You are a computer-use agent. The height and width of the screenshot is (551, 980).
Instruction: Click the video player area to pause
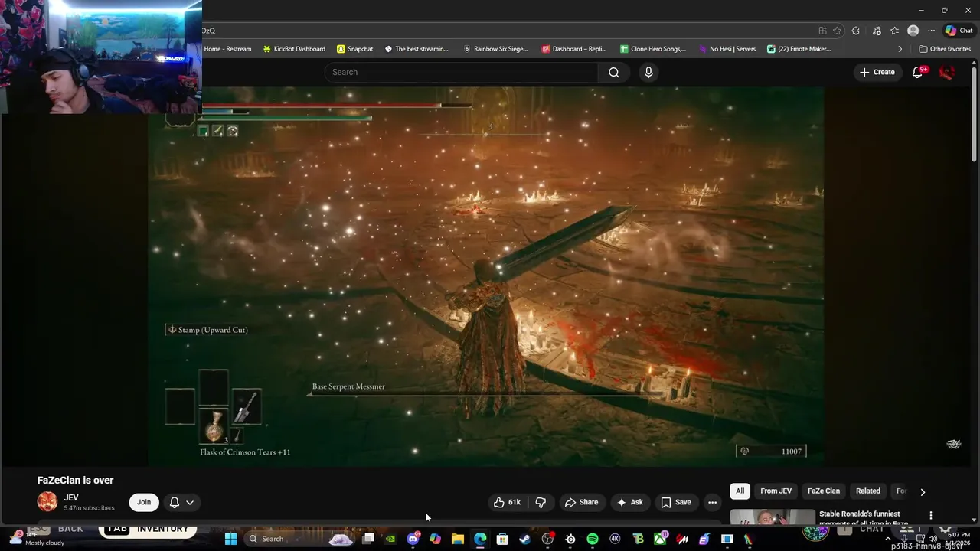click(x=486, y=275)
